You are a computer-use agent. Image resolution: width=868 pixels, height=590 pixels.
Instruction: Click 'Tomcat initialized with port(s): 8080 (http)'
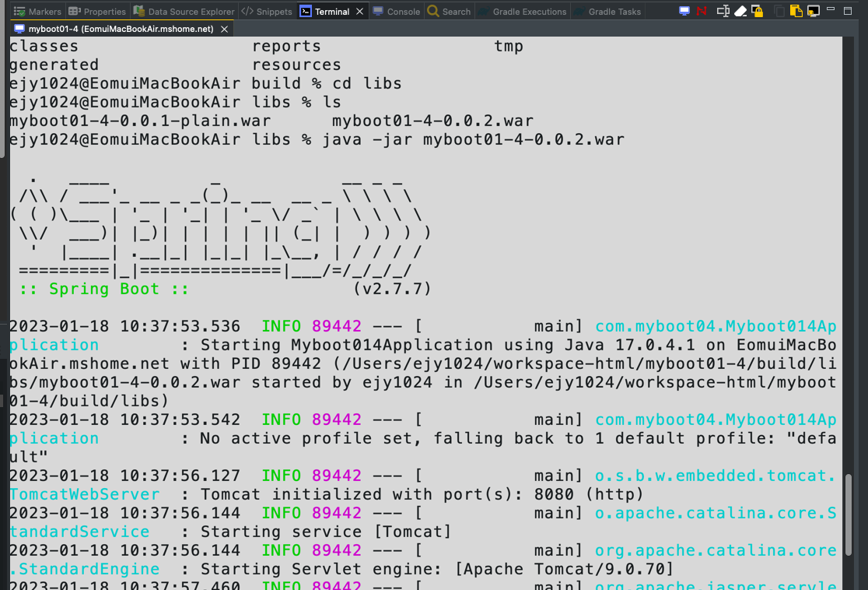coord(422,495)
